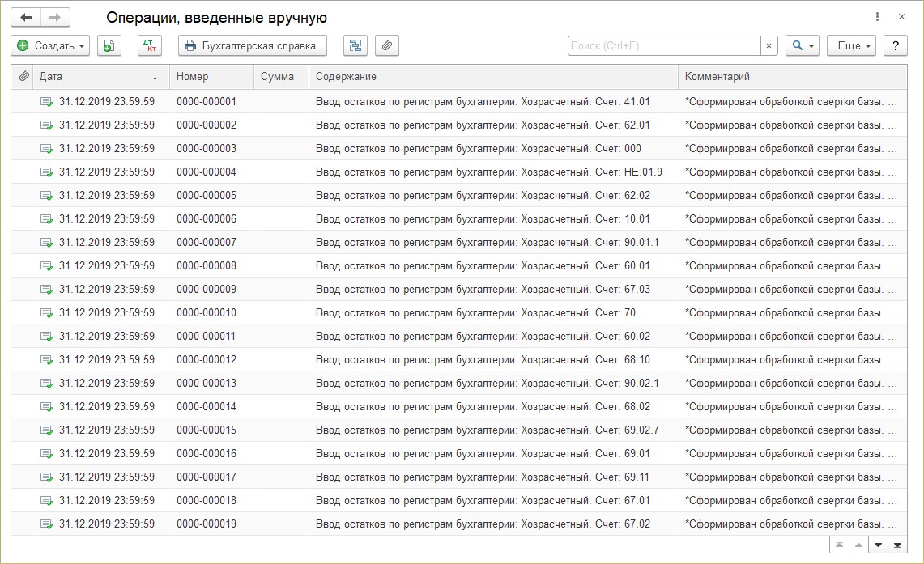The image size is (924, 564).
Task: Click the Номер column header
Action: tap(211, 77)
